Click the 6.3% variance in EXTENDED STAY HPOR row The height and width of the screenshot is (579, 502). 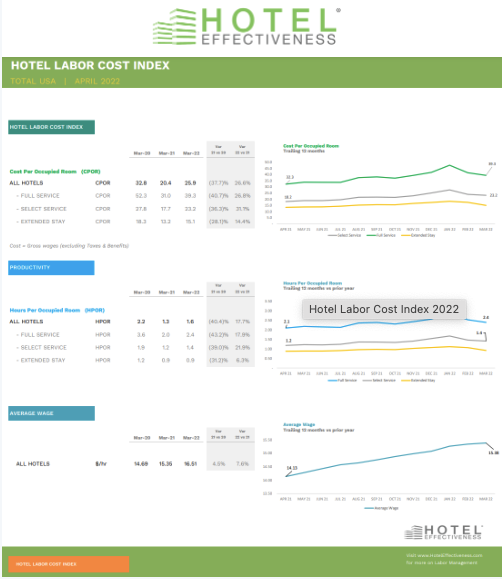[243, 360]
